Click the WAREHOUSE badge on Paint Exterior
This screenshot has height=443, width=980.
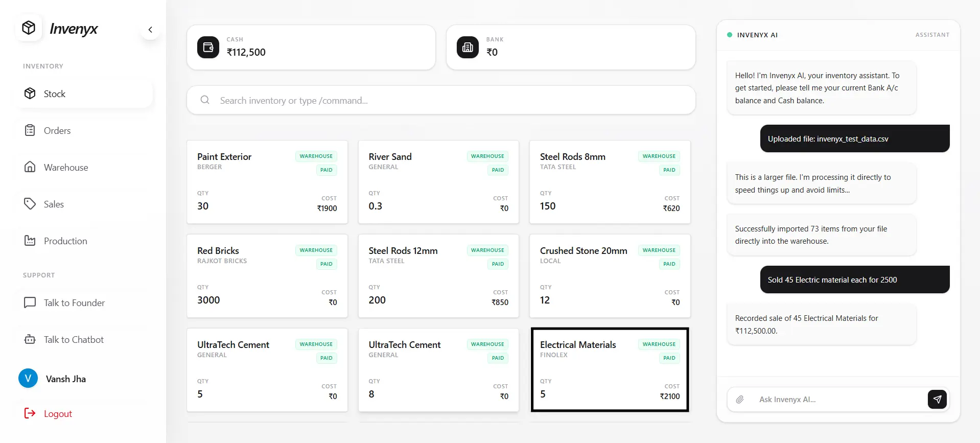pyautogui.click(x=316, y=156)
